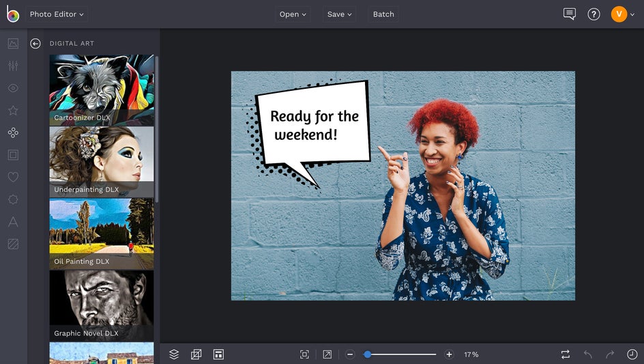Select the Touch Up eye icon
644x364 pixels.
(x=13, y=88)
